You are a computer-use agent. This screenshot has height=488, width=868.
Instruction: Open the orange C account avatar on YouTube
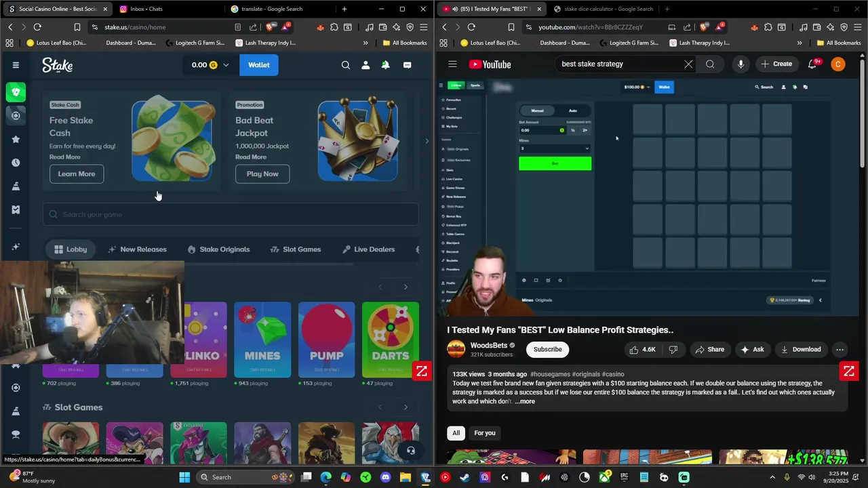pos(838,64)
